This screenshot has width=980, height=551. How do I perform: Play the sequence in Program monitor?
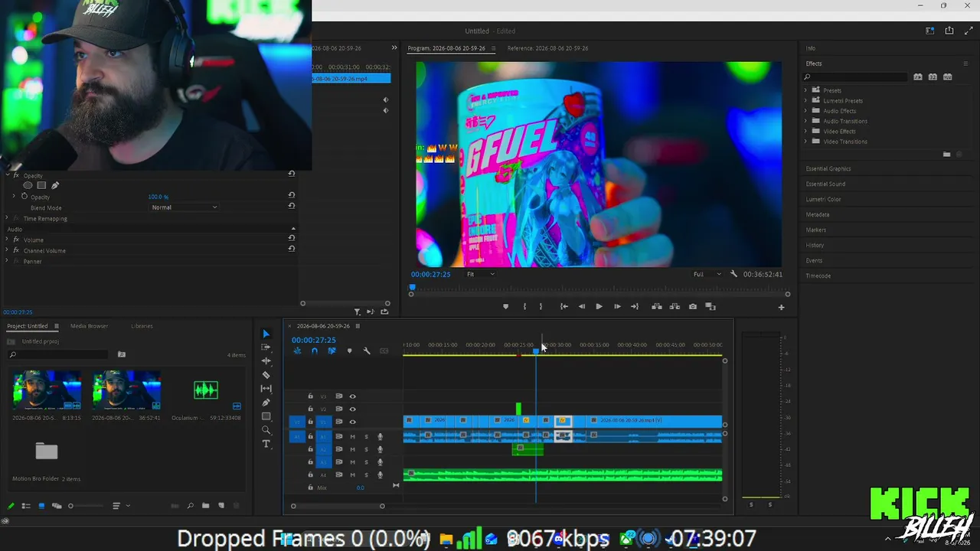click(599, 307)
